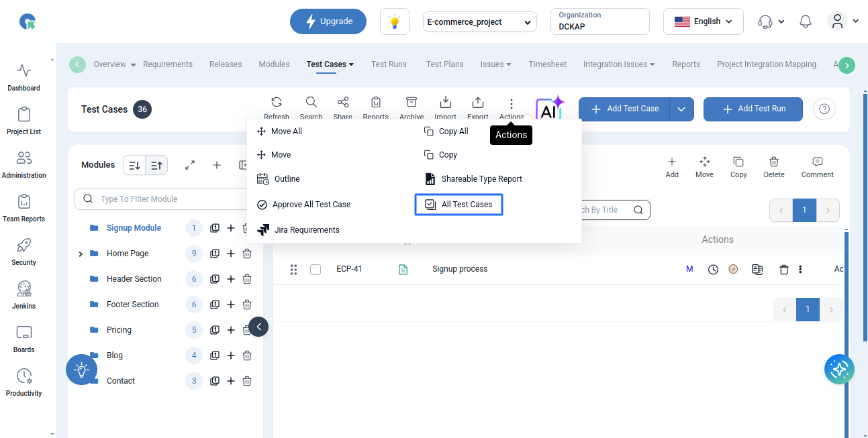This screenshot has height=438, width=868.
Task: Toggle ascending module sort button
Action: (156, 165)
